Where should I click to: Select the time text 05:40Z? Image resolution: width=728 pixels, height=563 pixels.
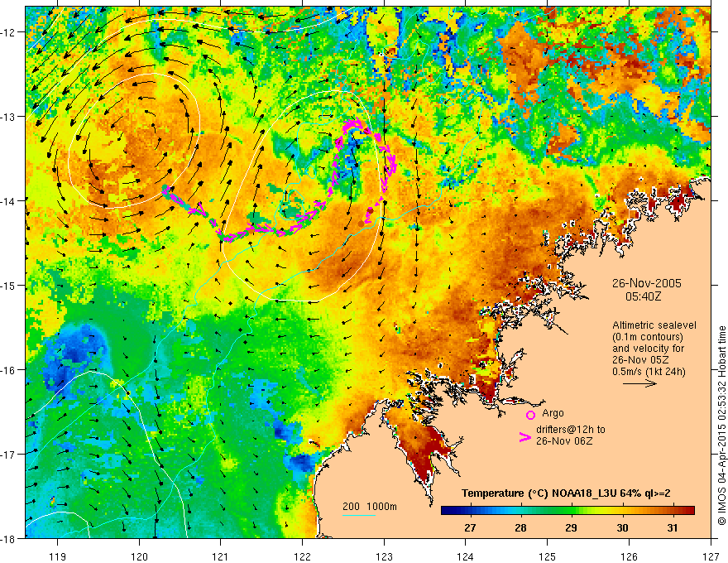point(643,296)
